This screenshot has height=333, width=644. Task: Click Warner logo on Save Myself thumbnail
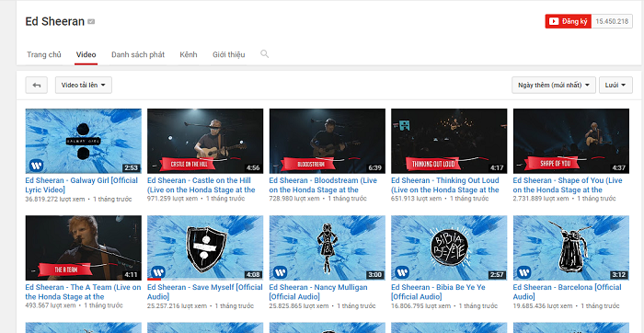click(x=157, y=272)
